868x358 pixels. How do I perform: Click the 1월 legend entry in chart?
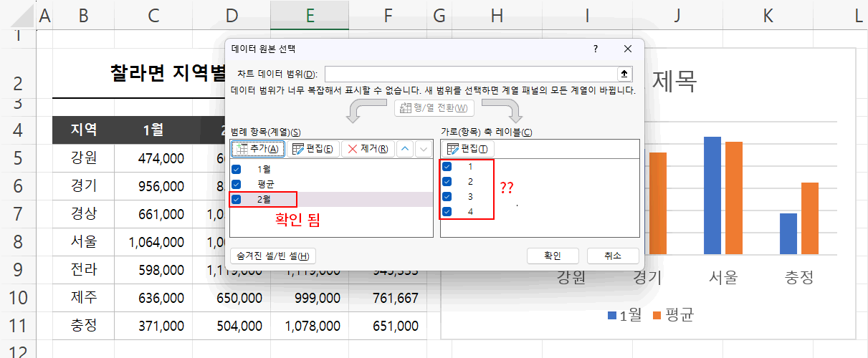click(x=624, y=315)
